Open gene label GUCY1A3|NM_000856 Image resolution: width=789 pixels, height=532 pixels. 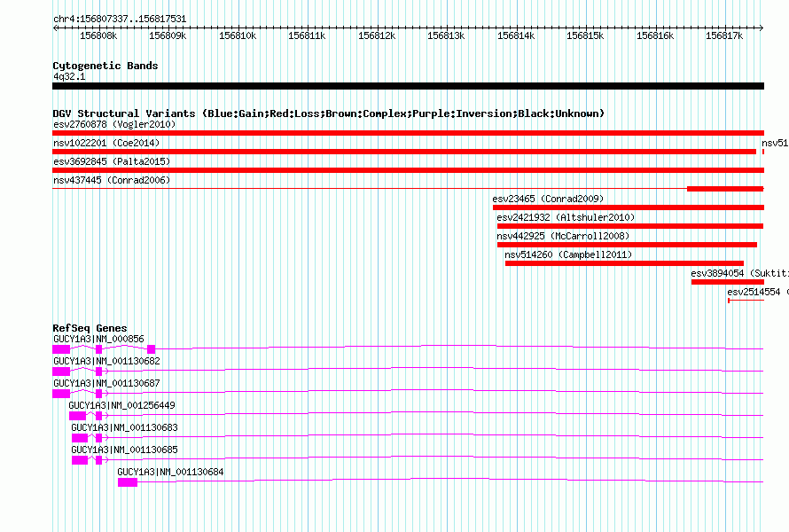coord(98,340)
